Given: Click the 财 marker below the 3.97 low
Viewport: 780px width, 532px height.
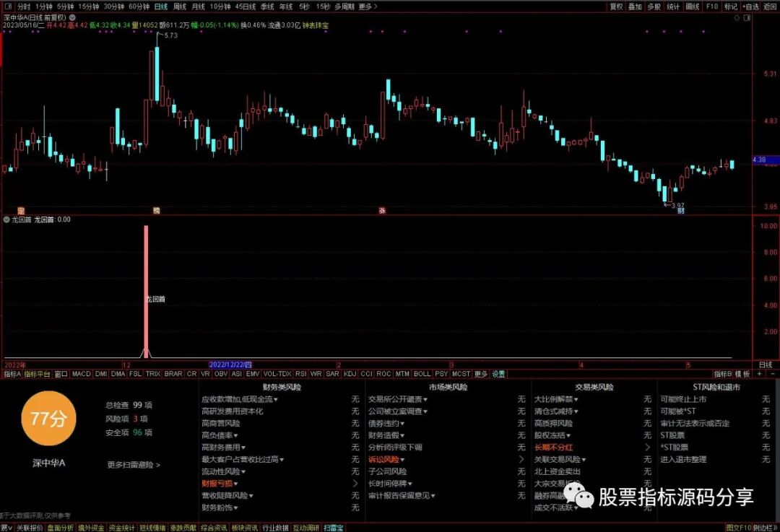Looking at the screenshot, I should click(x=681, y=211).
